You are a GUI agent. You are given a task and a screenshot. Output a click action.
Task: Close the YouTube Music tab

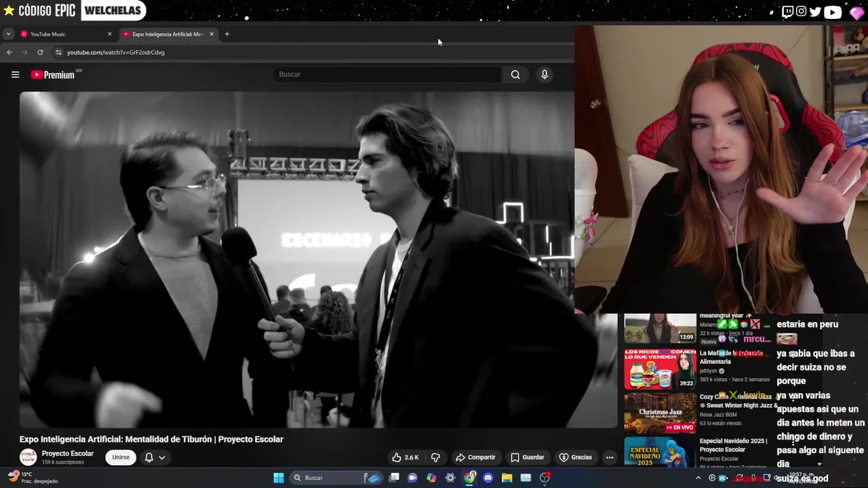pyautogui.click(x=109, y=34)
